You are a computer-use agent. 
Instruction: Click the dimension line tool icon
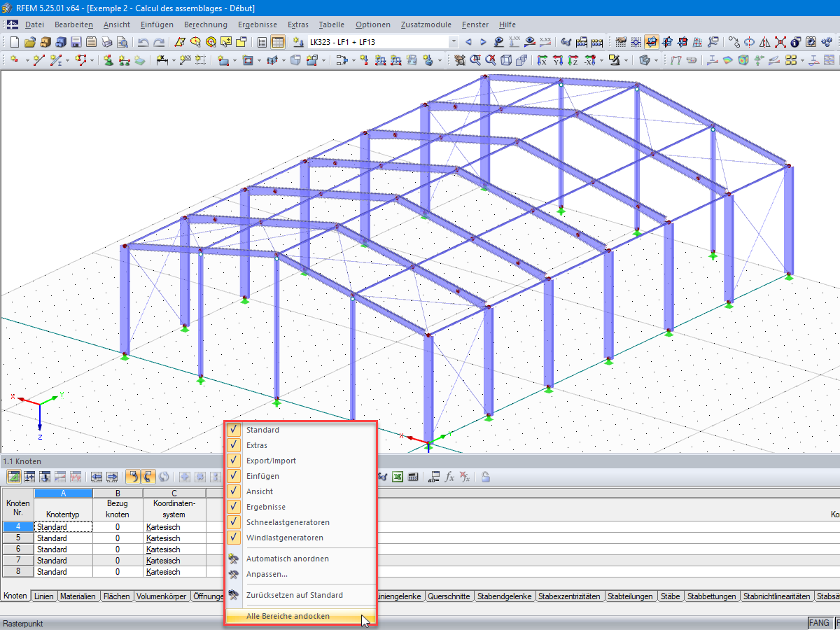(161, 60)
